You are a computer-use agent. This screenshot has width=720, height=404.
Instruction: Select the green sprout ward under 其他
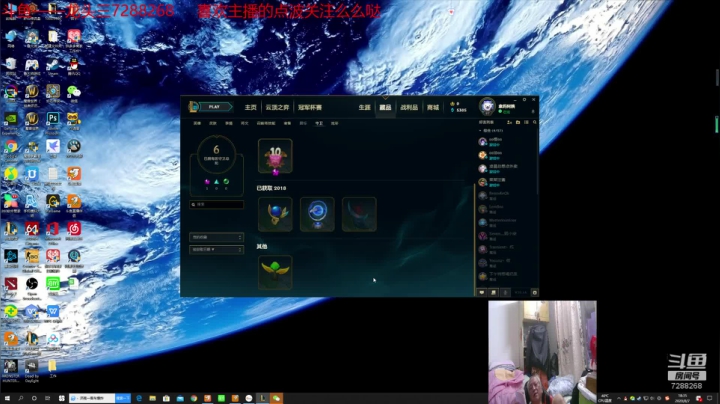pyautogui.click(x=275, y=272)
